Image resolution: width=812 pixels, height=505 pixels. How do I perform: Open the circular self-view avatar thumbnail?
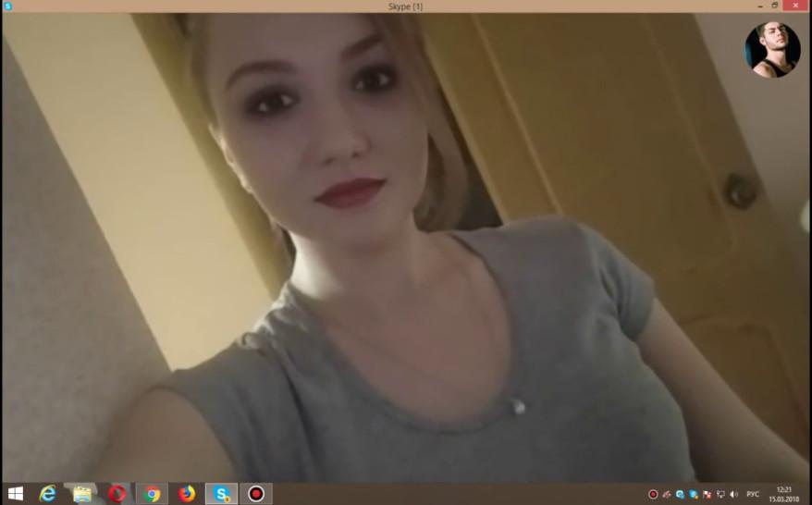tap(772, 50)
